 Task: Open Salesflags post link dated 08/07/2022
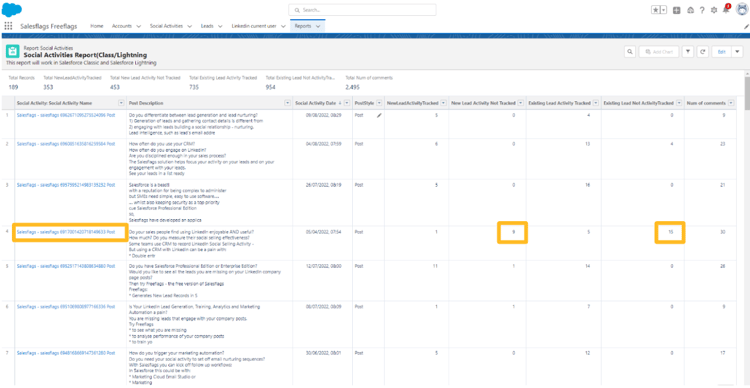click(66, 306)
